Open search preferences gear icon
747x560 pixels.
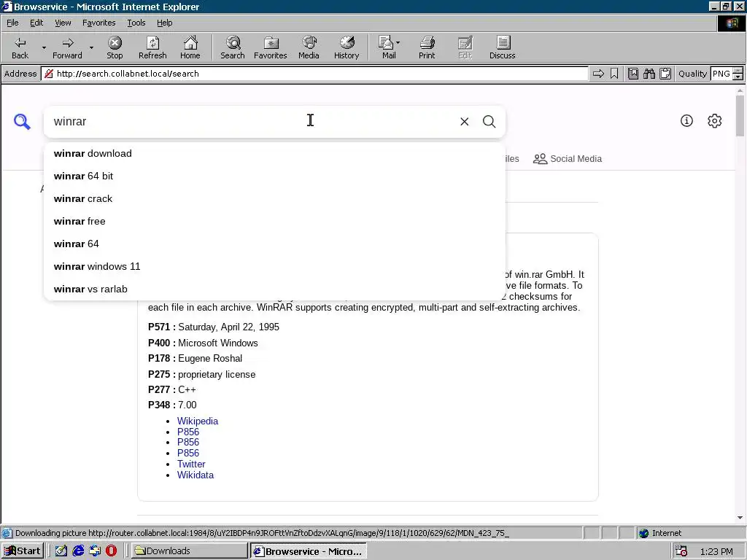coord(715,121)
